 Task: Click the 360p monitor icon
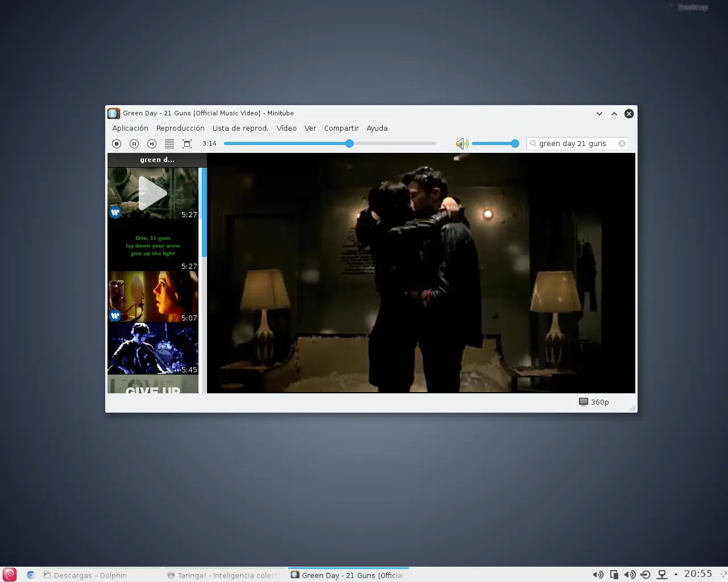click(x=584, y=402)
